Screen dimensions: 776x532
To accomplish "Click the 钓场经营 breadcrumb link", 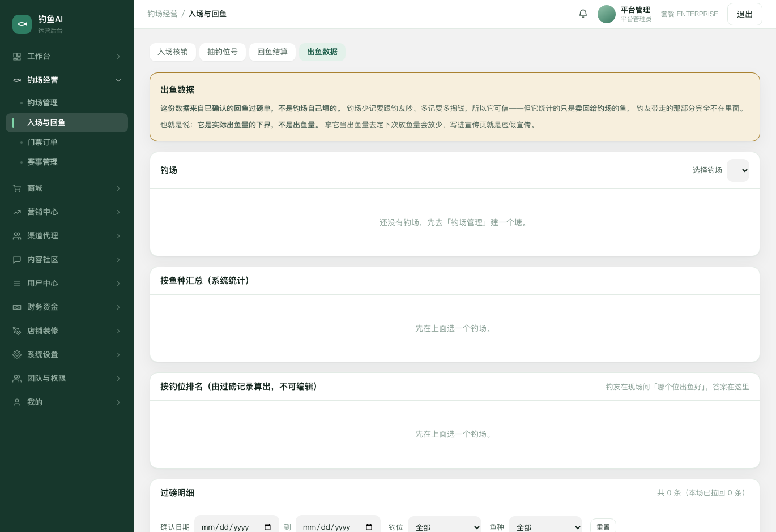I will pos(163,14).
